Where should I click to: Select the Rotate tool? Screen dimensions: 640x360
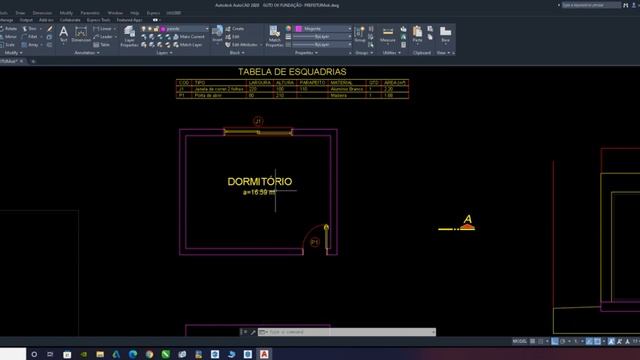click(x=9, y=29)
